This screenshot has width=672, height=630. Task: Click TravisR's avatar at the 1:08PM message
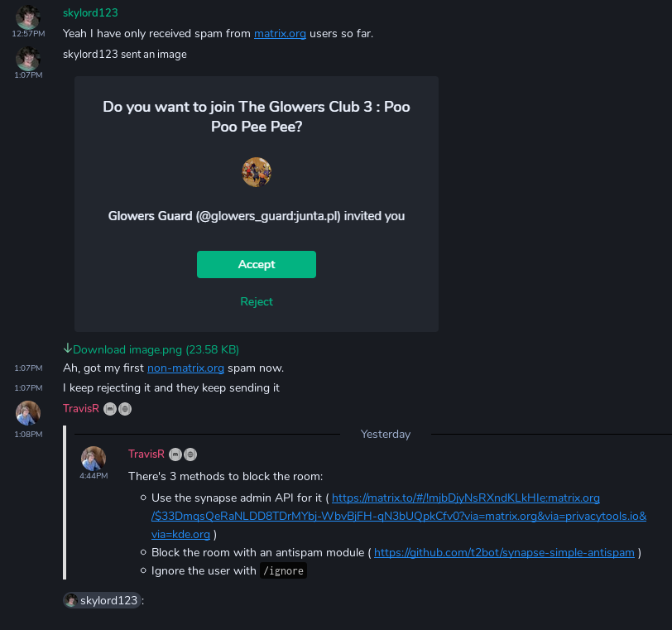click(28, 413)
